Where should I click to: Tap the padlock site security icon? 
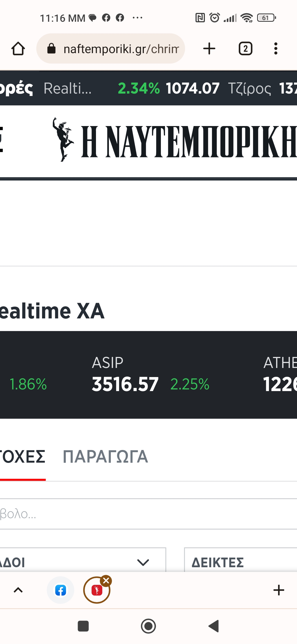[51, 49]
